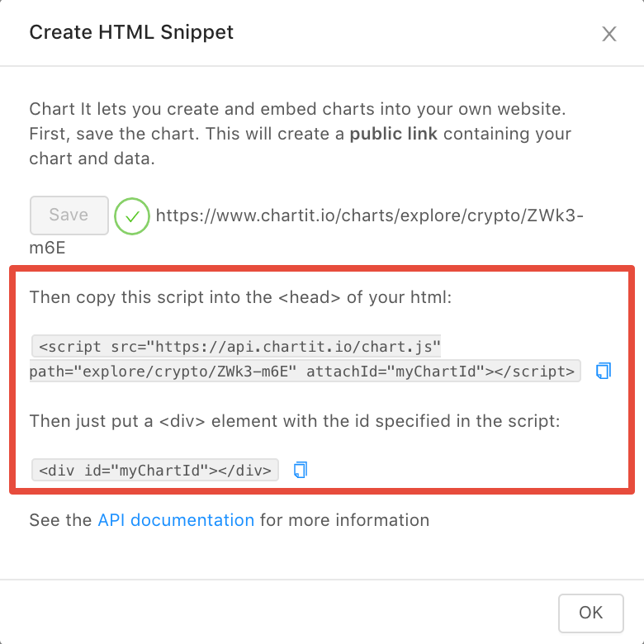Click the green checkmark saved indicator
This screenshot has height=644, width=644.
point(132,216)
